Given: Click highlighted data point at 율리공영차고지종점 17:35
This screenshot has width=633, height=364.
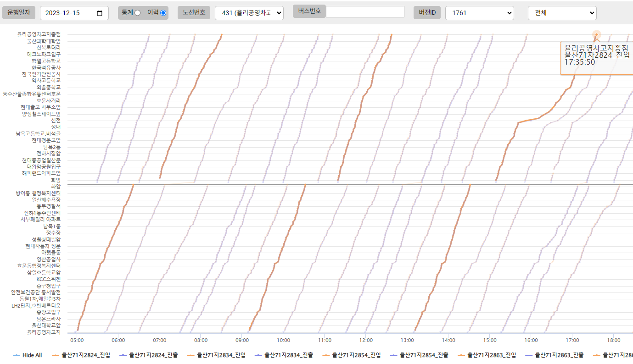Looking at the screenshot, I should tap(596, 34).
